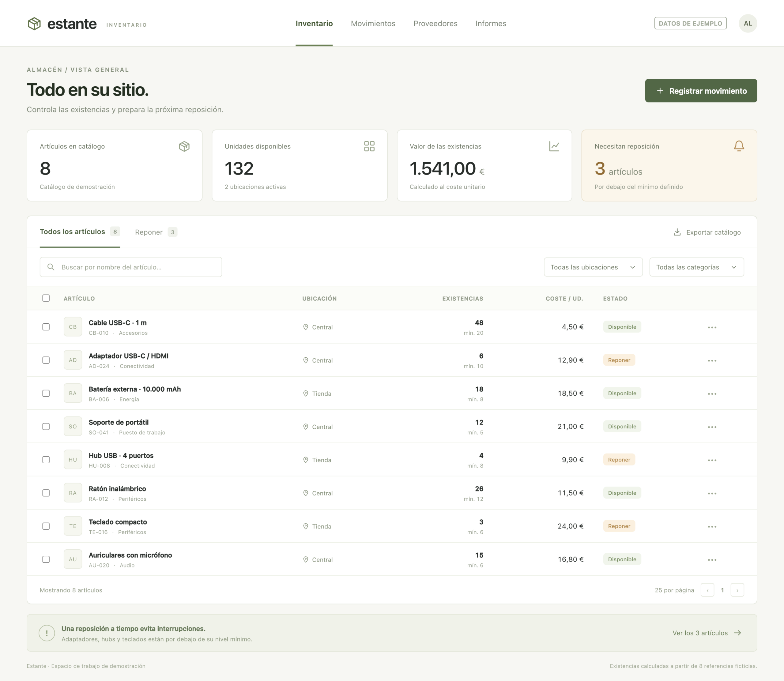Click the Reponer status badge on Teclado compacto
The height and width of the screenshot is (681, 784).
(619, 526)
